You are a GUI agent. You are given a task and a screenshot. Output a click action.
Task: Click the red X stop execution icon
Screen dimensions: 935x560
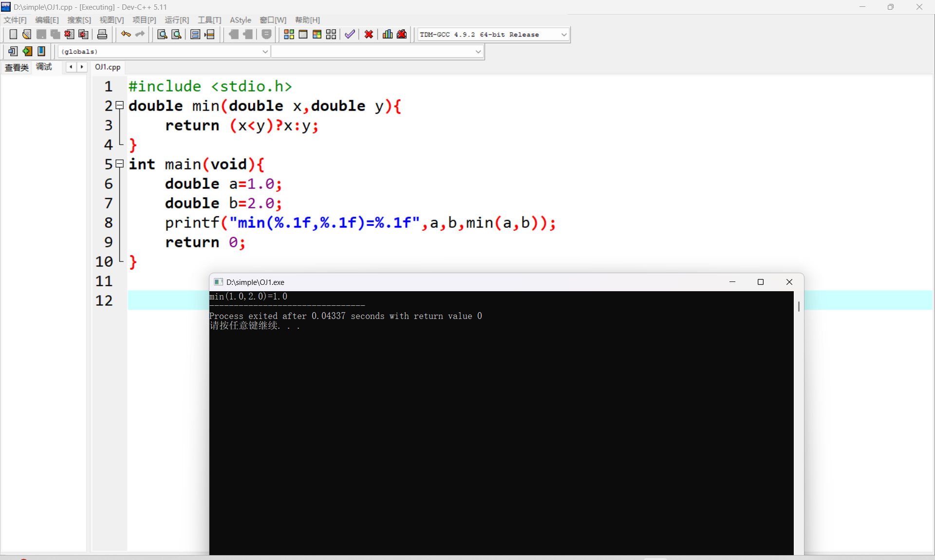coord(369,34)
